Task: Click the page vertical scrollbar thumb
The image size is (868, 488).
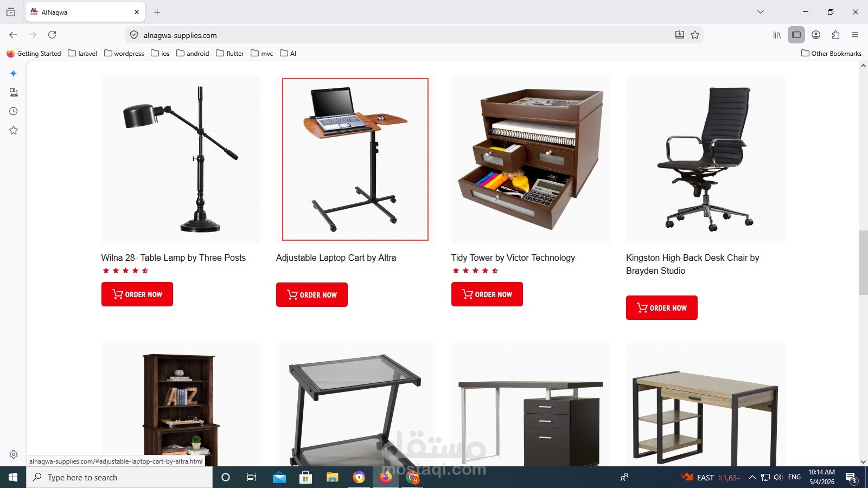Action: pyautogui.click(x=863, y=262)
